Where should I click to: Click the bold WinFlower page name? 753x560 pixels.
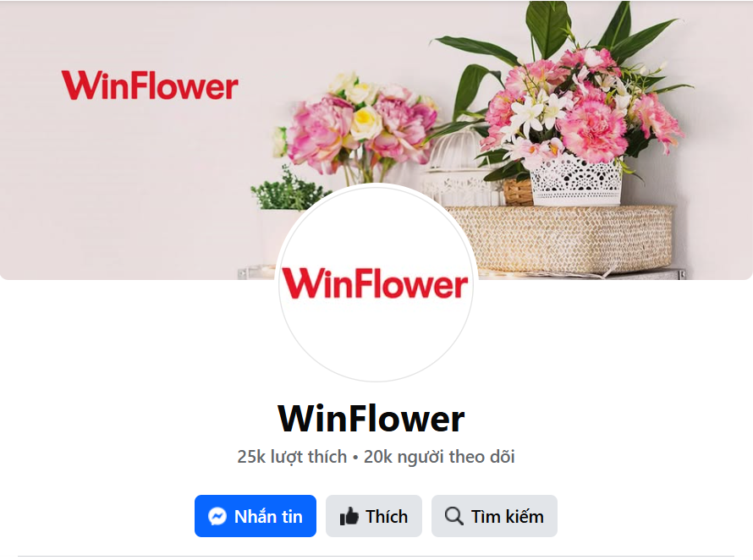tap(371, 419)
